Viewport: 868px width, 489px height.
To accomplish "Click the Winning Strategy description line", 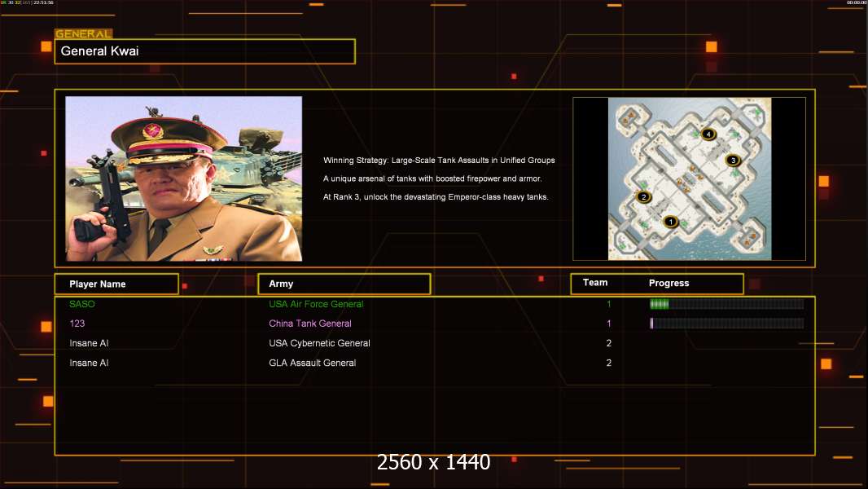I will pos(439,161).
